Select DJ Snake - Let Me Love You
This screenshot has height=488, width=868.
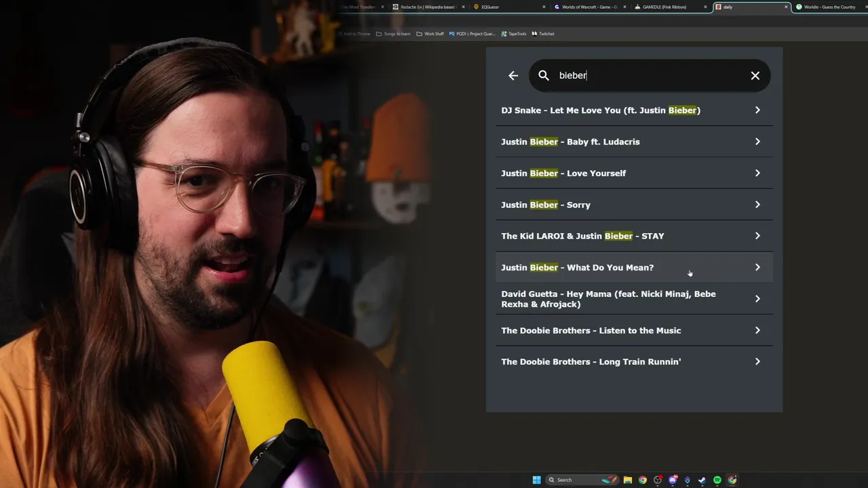(634, 110)
